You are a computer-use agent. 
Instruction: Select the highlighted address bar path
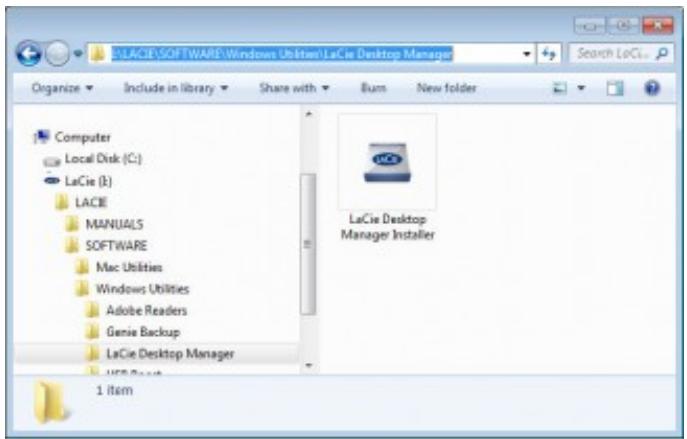tap(282, 54)
